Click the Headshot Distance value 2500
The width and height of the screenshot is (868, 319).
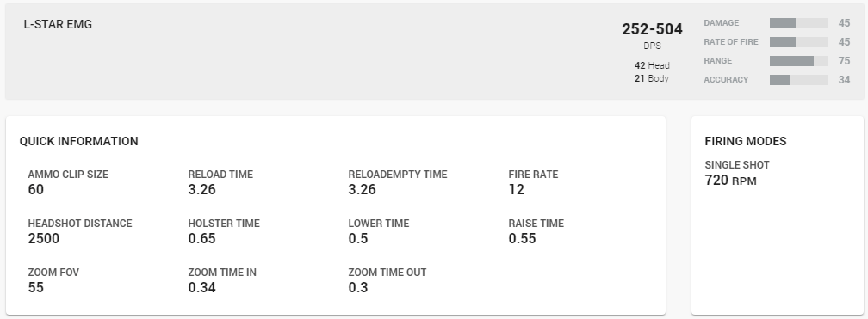click(x=44, y=238)
